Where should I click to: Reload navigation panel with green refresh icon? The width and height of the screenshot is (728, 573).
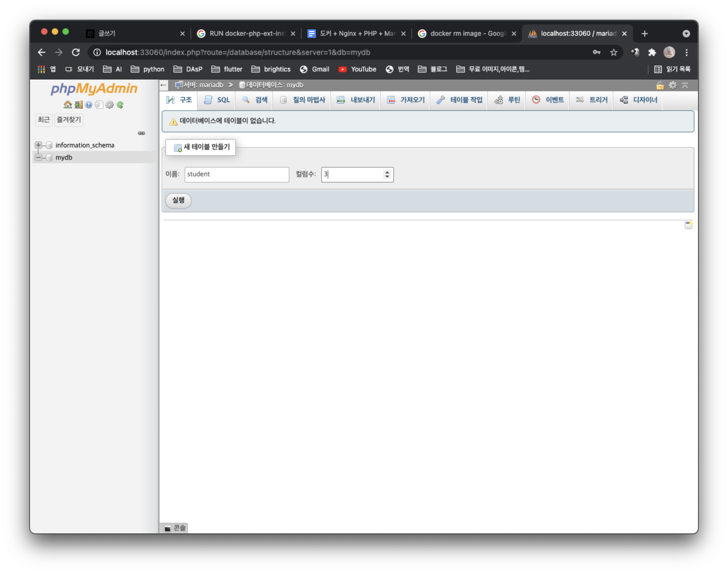coord(120,105)
